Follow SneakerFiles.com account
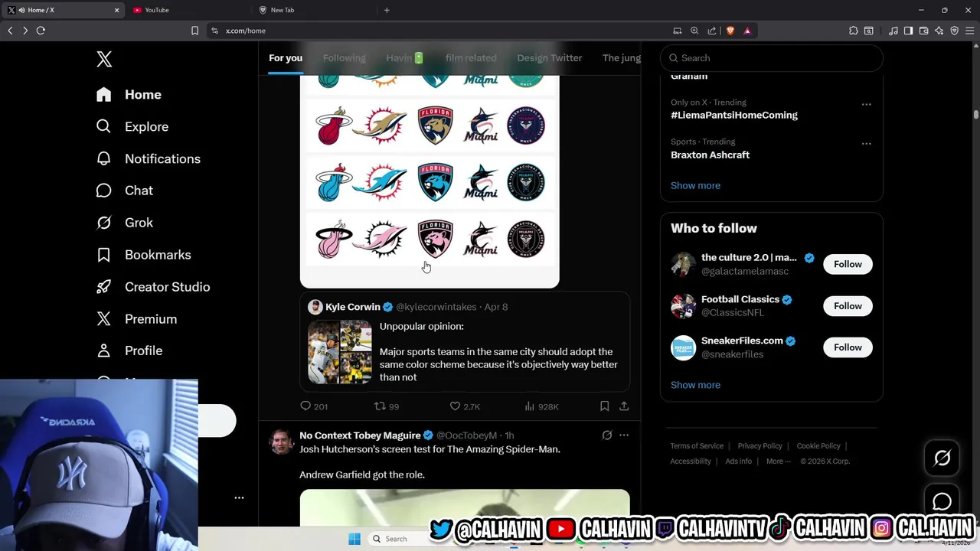The width and height of the screenshot is (980, 551). (x=848, y=347)
